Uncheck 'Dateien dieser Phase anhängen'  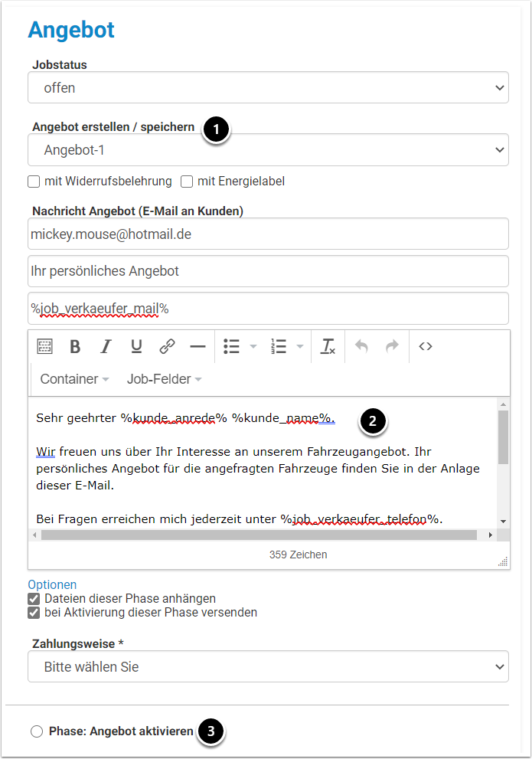coord(34,599)
